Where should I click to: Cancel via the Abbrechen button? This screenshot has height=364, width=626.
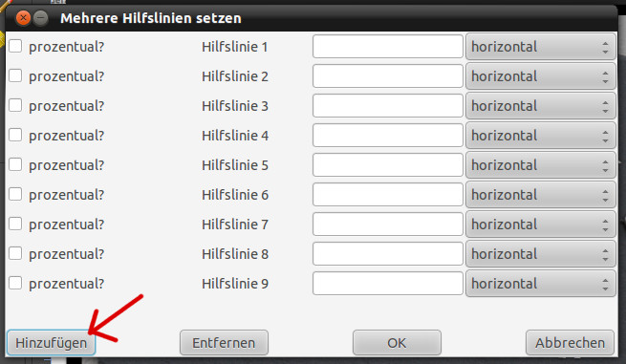(x=570, y=342)
